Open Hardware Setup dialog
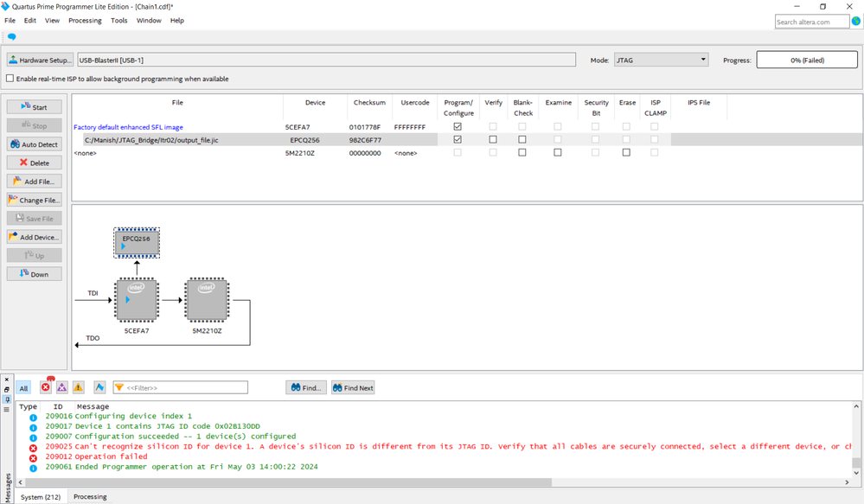864x504 pixels. (41, 60)
